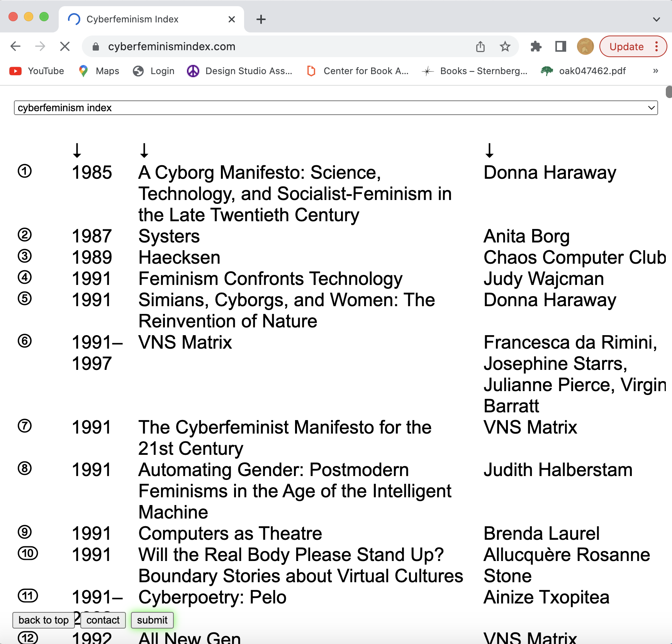The width and height of the screenshot is (672, 644).
Task: Open entry number 9 circled icon
Action: coord(25,532)
